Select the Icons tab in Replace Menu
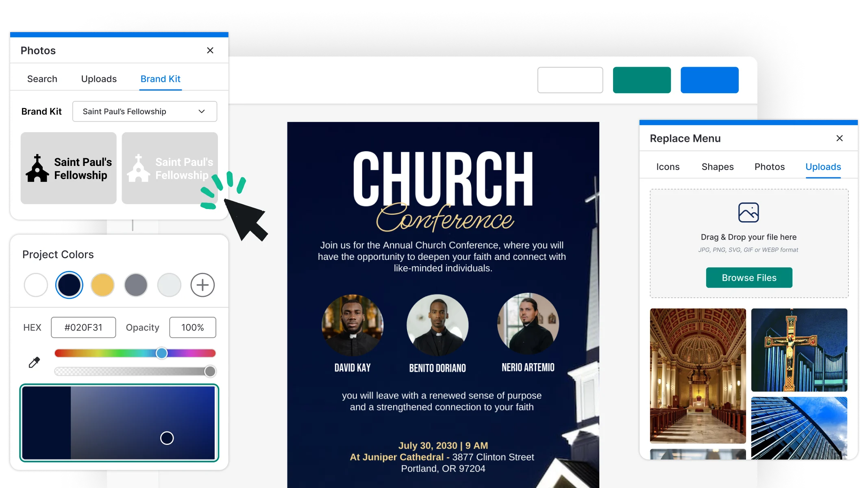Viewport: 868px width, 488px height. [667, 166]
